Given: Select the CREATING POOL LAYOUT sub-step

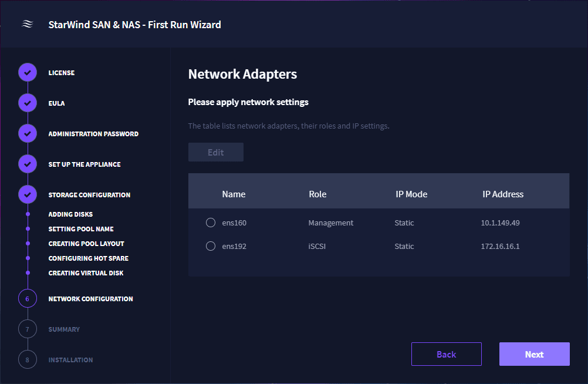Looking at the screenshot, I should pos(86,244).
